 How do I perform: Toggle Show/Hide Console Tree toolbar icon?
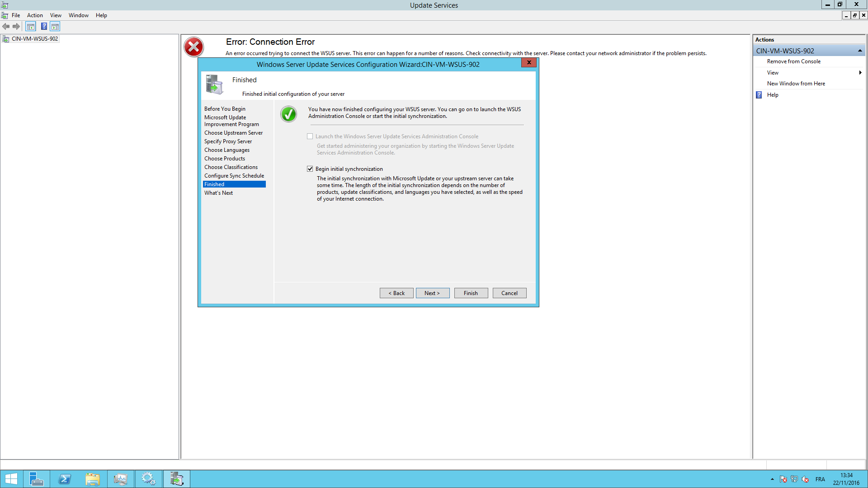click(x=31, y=27)
